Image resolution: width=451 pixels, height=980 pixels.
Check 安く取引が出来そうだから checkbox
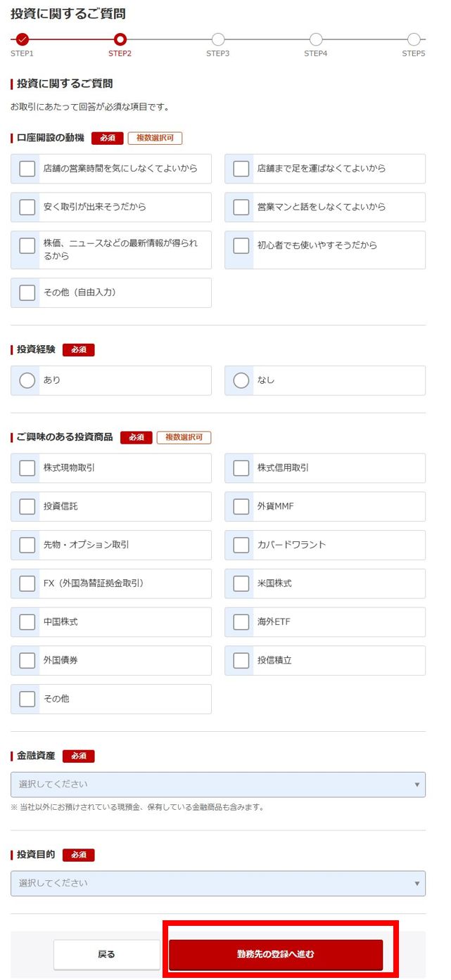click(x=26, y=207)
